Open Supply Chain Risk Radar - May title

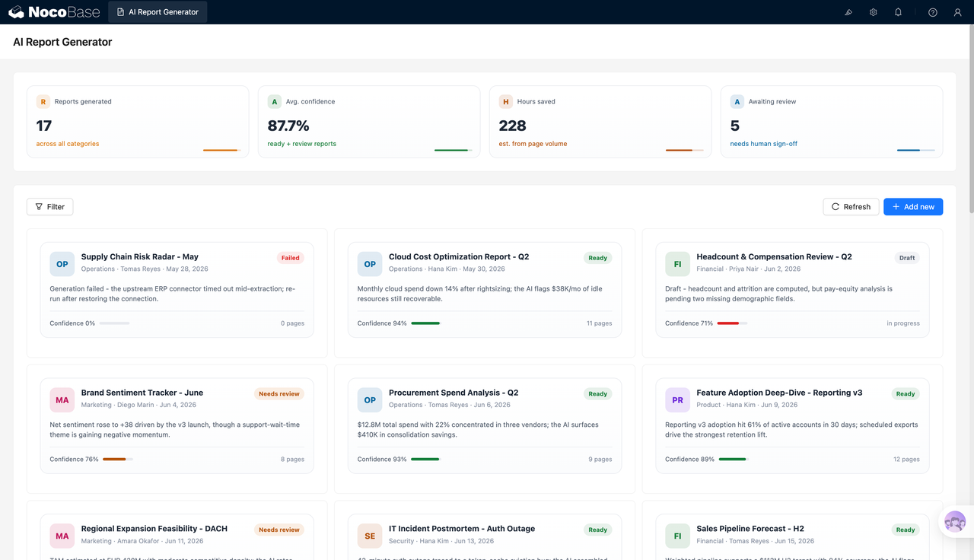(x=140, y=257)
